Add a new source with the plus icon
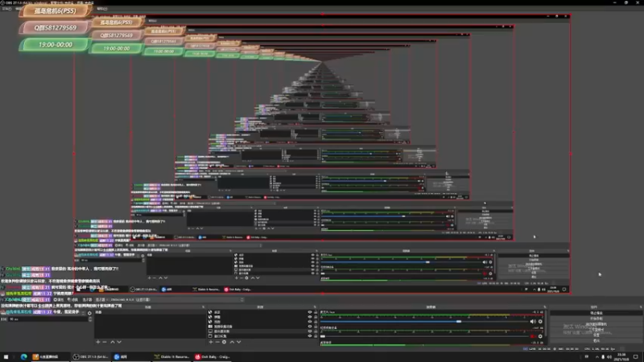644x362 pixels. [x=211, y=342]
